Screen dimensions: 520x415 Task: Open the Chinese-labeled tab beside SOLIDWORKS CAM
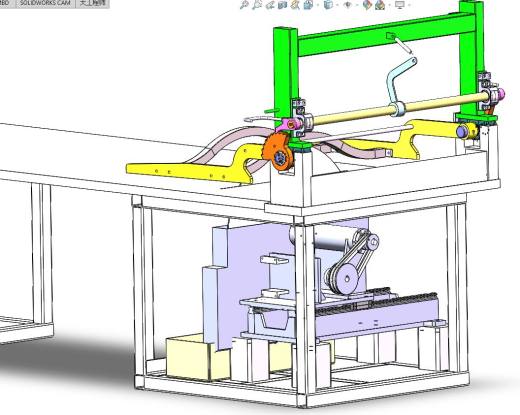coord(93,3)
